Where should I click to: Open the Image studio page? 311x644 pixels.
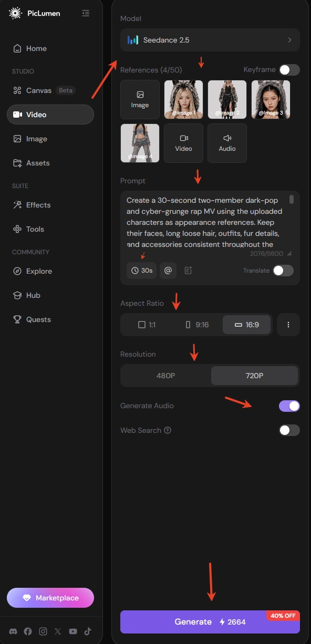[x=50, y=139]
